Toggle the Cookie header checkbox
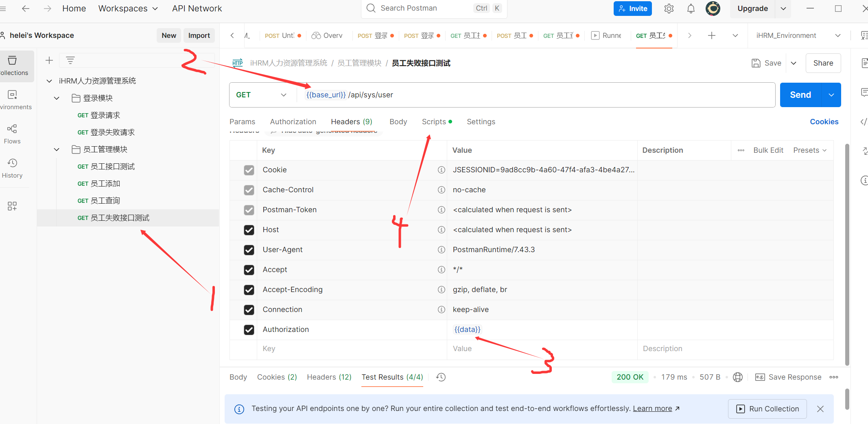The image size is (868, 424). (249, 170)
